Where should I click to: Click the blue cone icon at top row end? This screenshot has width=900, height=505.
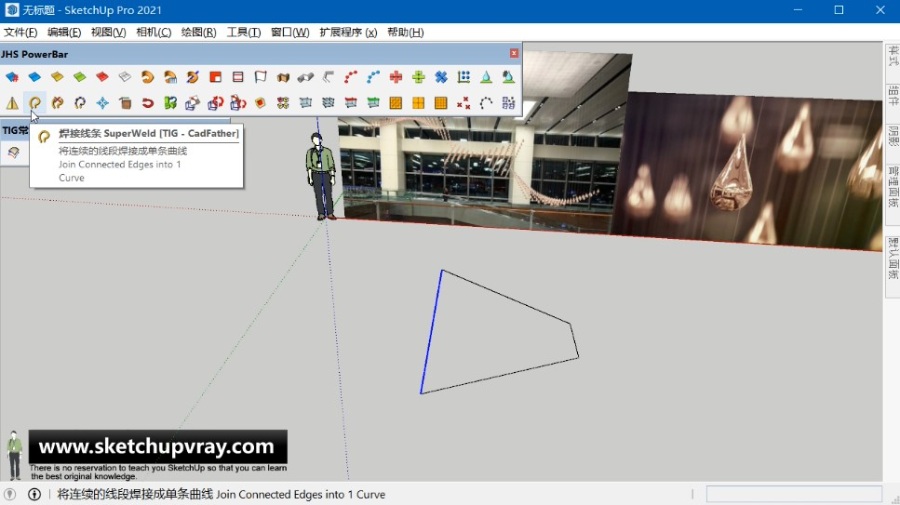[486, 77]
